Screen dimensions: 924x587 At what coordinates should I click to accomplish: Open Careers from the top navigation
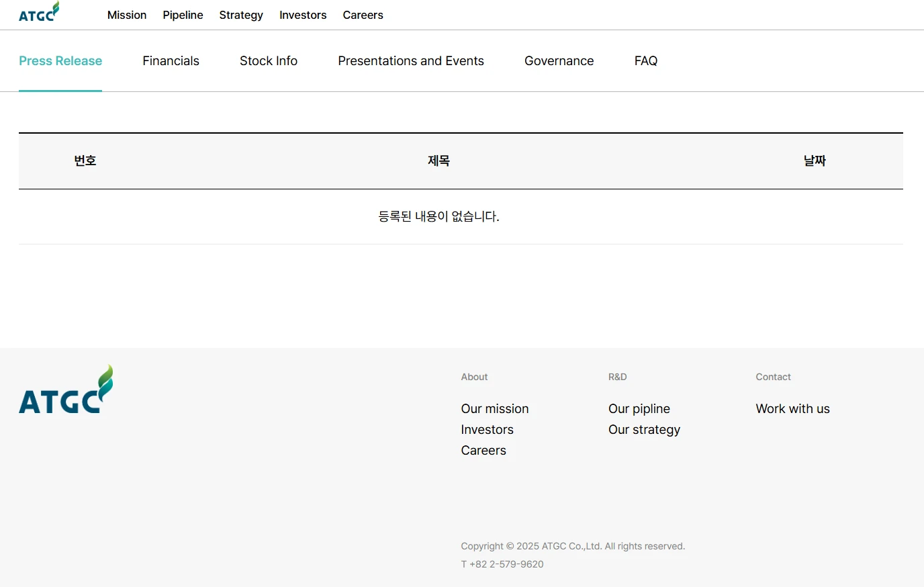[363, 15]
